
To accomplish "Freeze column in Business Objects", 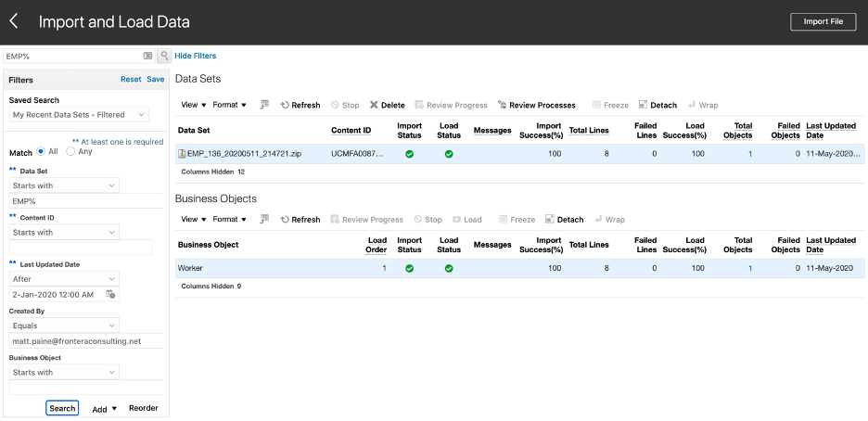I will click(517, 220).
